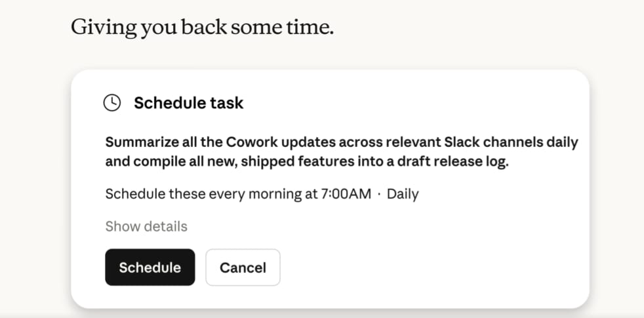Click the clock icon beside Schedule task
The image size is (644, 318).
[113, 103]
